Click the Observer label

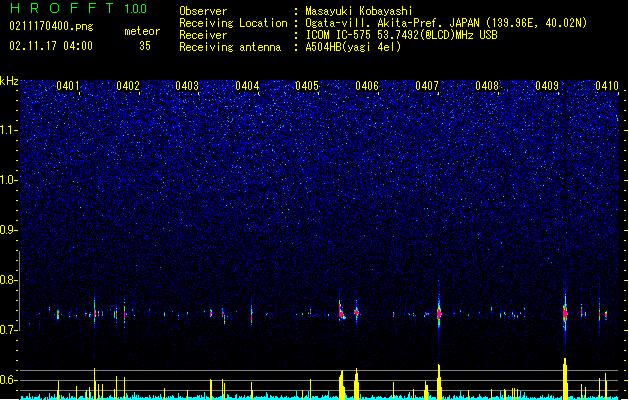[x=203, y=11]
